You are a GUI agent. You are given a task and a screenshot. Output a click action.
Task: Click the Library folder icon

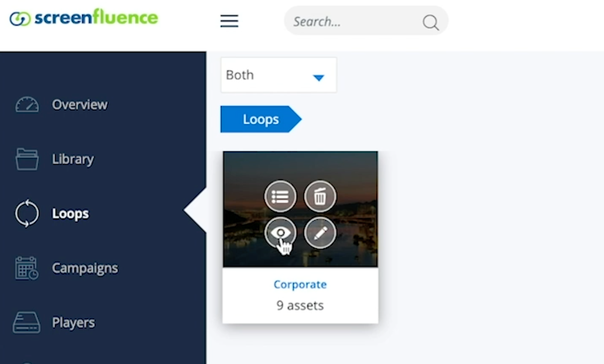pyautogui.click(x=27, y=159)
